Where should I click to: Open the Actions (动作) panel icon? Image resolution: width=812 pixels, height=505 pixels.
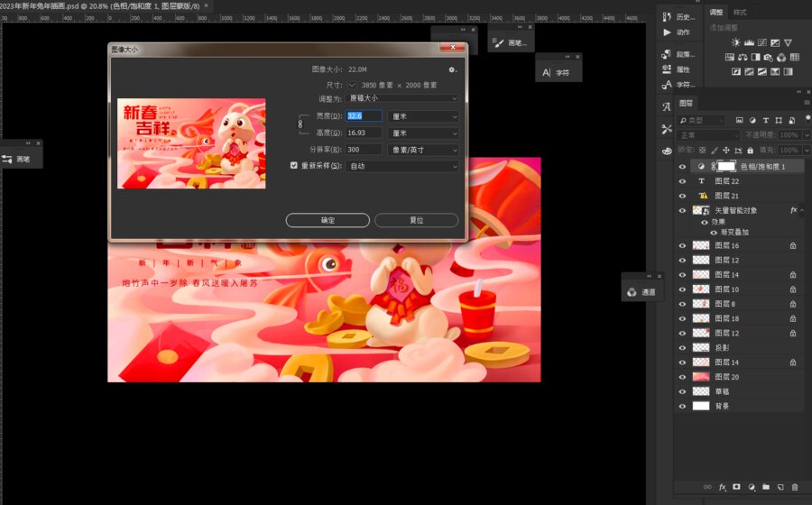click(x=667, y=32)
